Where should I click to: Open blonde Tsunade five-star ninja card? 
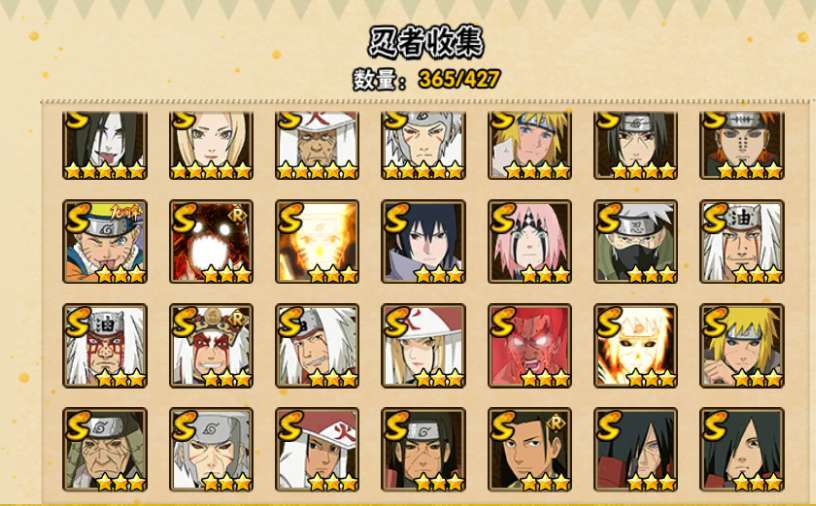point(211,146)
